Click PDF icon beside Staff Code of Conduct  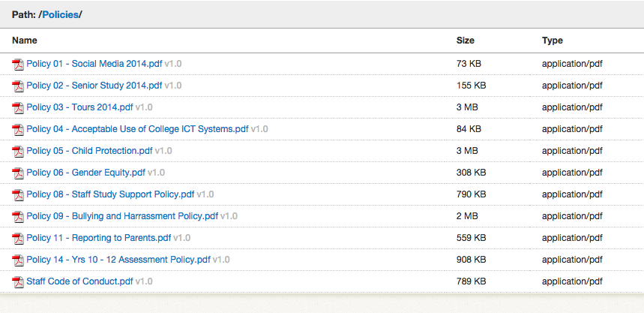(x=18, y=281)
